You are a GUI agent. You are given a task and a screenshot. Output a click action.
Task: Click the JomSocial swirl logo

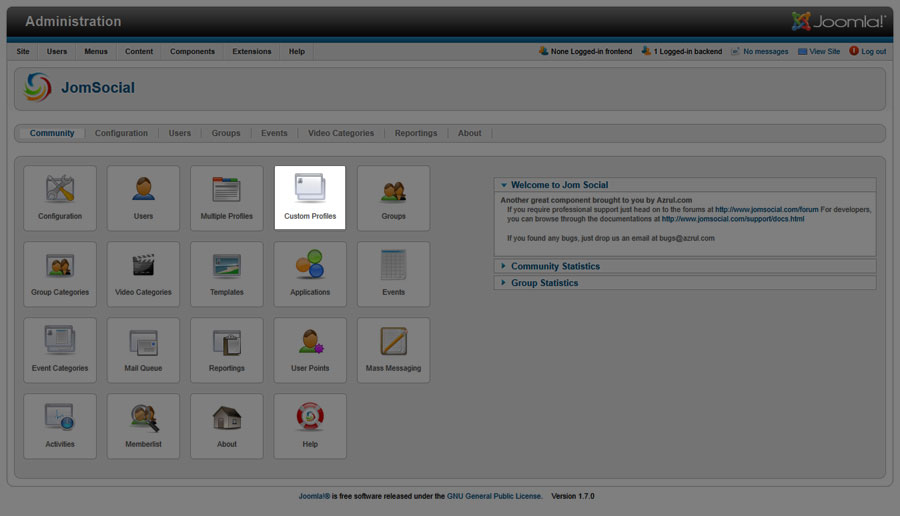point(38,87)
